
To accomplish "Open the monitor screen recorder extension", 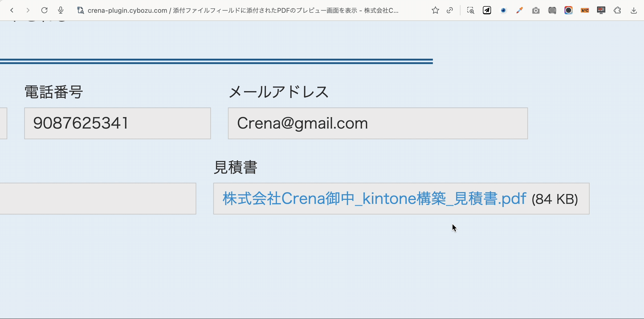I will (601, 10).
